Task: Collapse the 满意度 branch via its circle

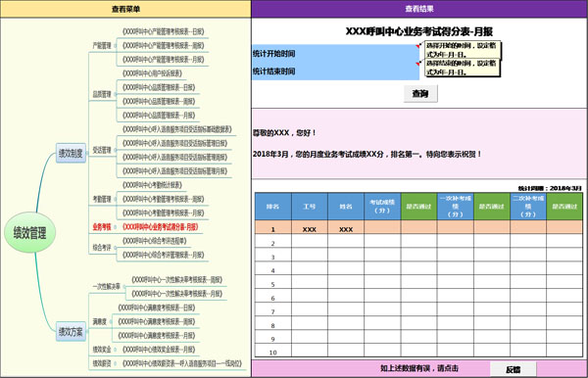Action: click(110, 321)
